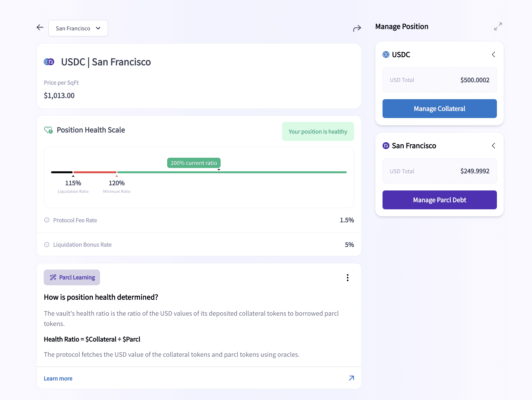The width and height of the screenshot is (532, 400).
Task: Click the share arrow icon
Action: (x=357, y=28)
